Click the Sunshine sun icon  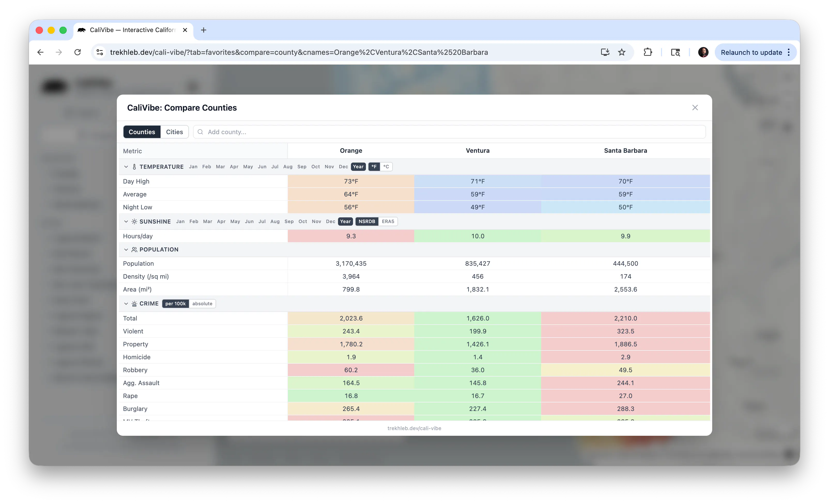pos(134,222)
